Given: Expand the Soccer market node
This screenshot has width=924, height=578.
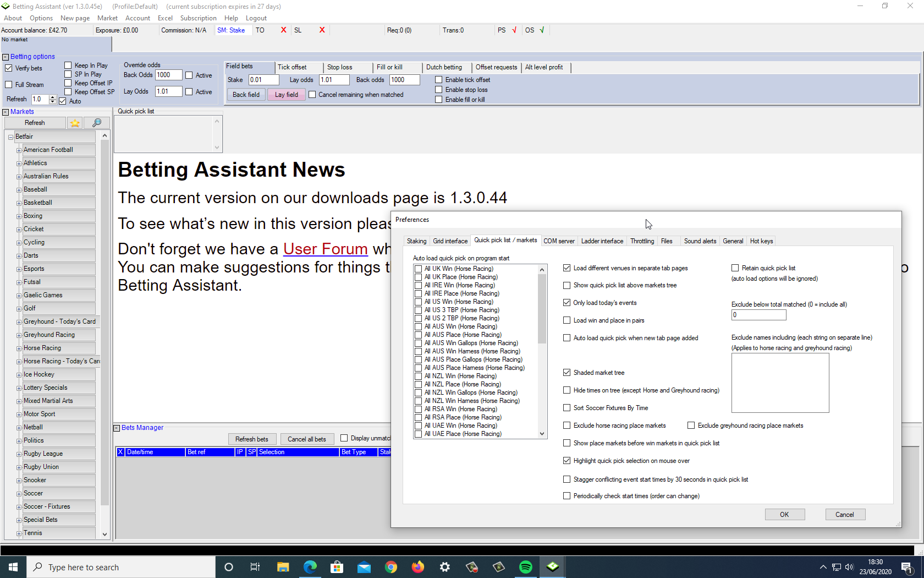Looking at the screenshot, I should [x=19, y=494].
